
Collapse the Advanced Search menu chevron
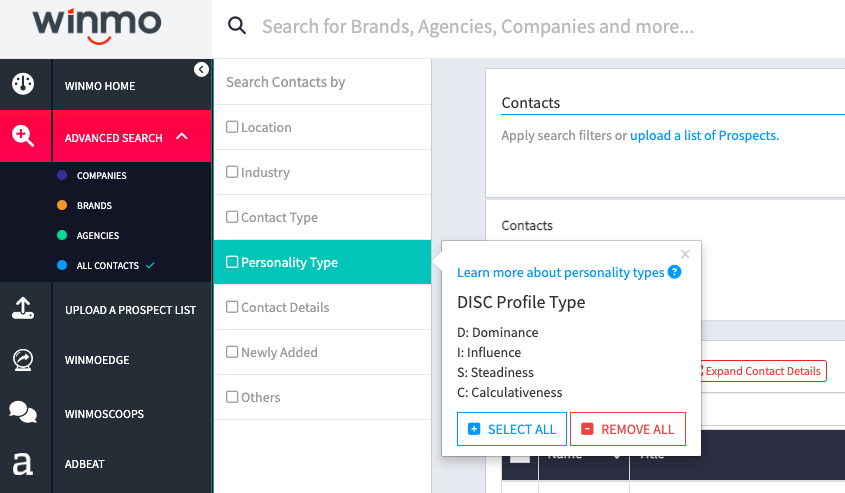pos(182,136)
